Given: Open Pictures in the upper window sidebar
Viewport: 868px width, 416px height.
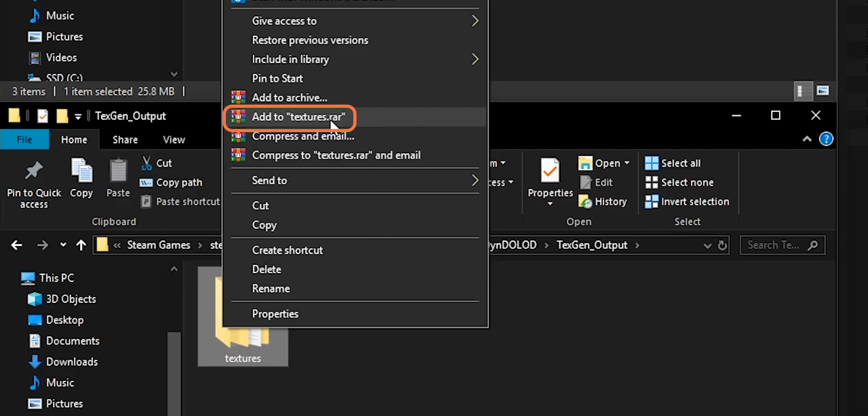Looking at the screenshot, I should point(56,37).
